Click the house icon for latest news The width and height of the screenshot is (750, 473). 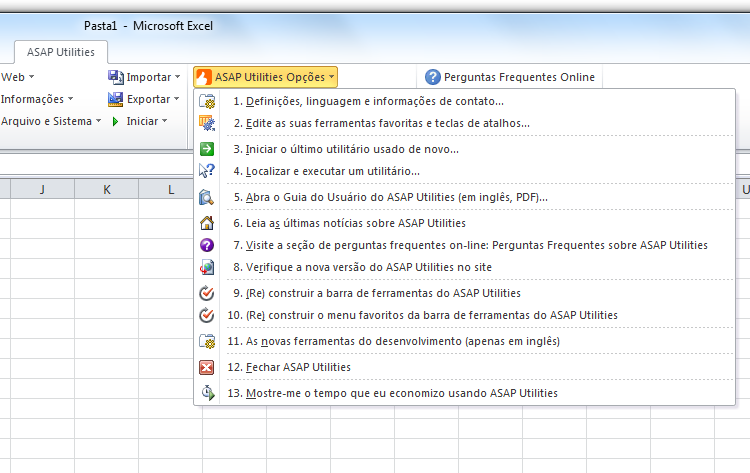coord(207,223)
